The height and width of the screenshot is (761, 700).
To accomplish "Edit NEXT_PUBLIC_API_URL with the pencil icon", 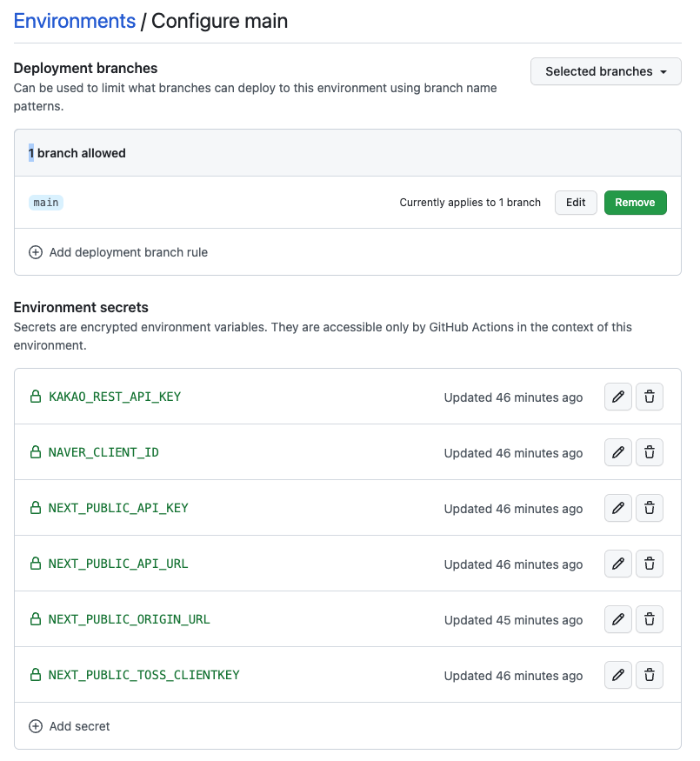I will [618, 564].
